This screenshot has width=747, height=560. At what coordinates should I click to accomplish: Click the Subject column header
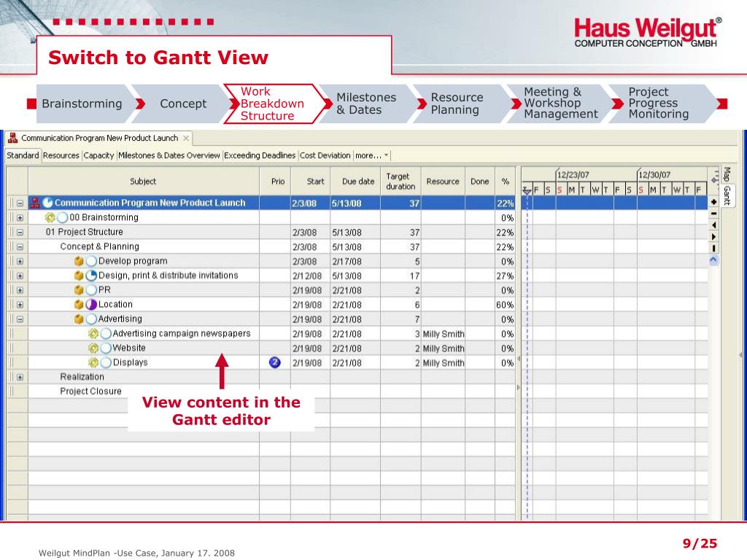144,182
